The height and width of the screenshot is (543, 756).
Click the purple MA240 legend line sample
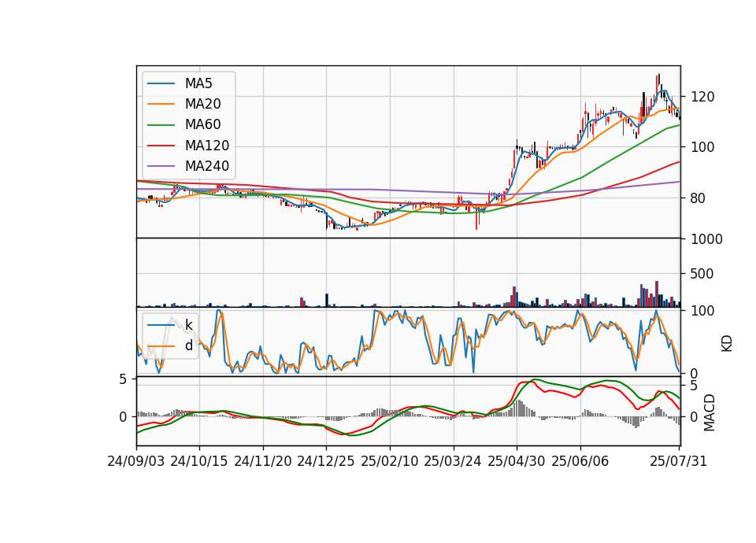(161, 166)
